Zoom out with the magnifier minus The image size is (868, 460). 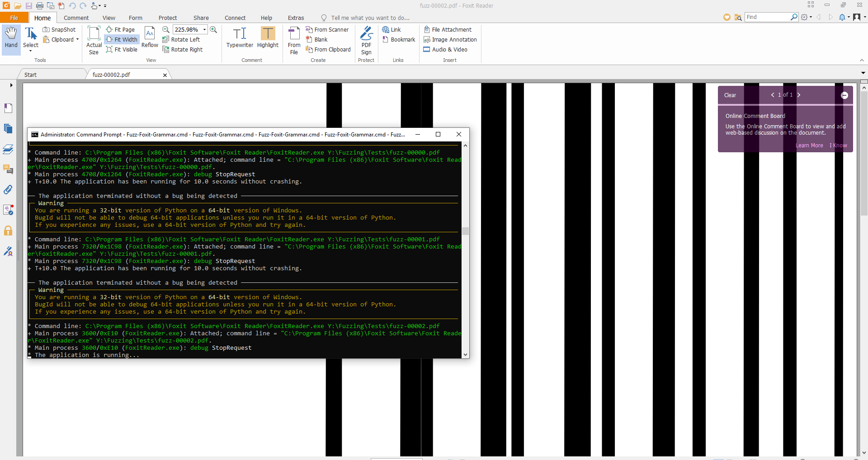point(166,30)
